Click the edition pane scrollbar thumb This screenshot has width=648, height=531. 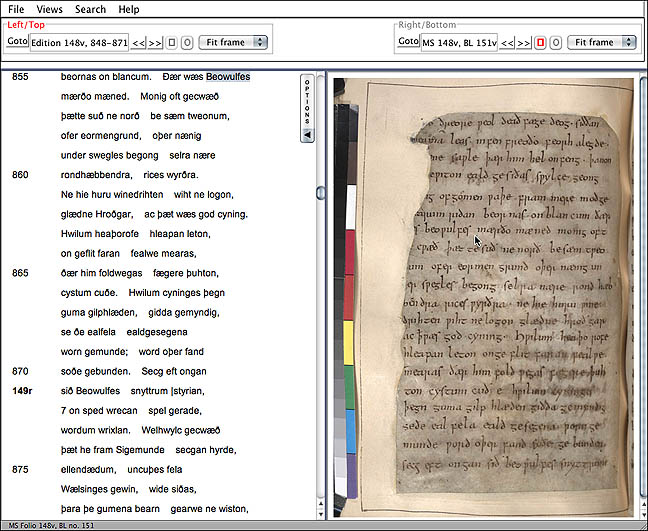coord(321,193)
